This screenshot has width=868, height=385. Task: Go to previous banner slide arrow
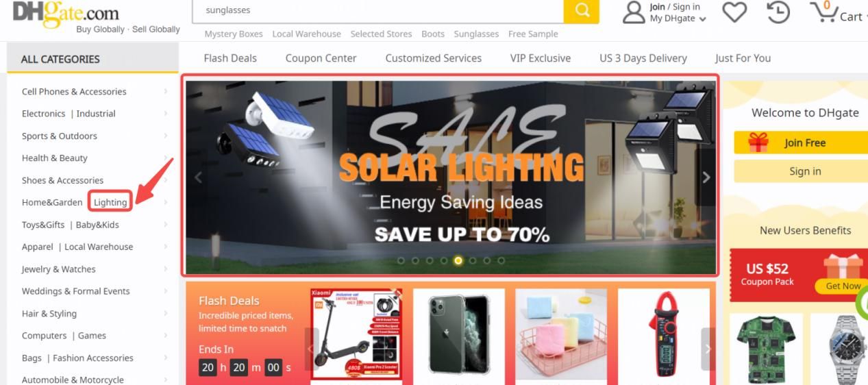(198, 177)
